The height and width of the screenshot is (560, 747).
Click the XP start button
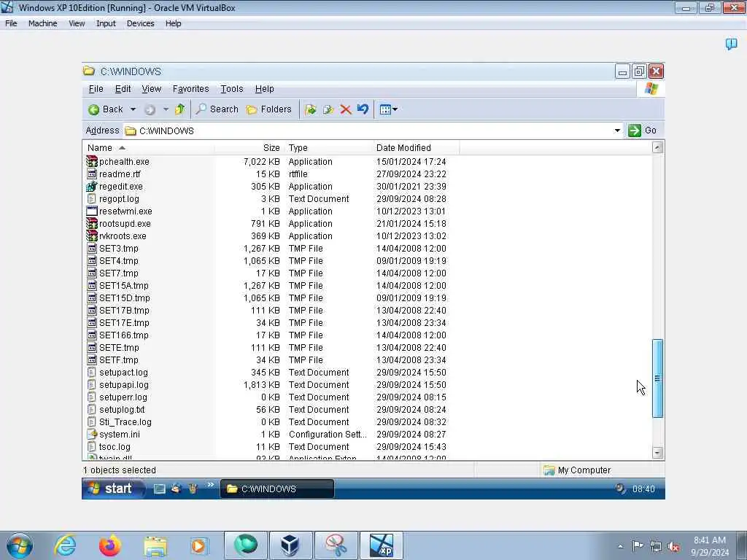click(112, 489)
